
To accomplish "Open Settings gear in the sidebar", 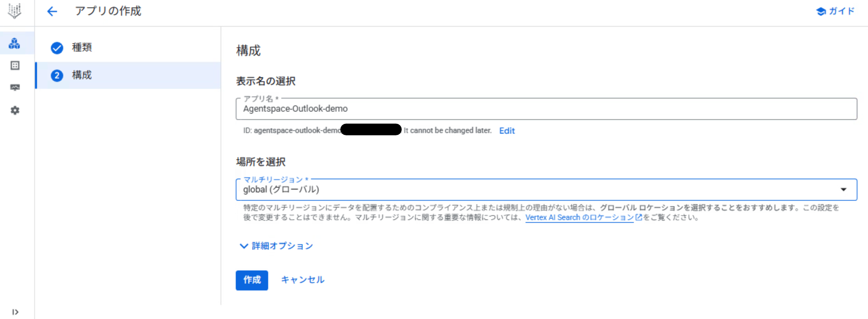I will (15, 110).
